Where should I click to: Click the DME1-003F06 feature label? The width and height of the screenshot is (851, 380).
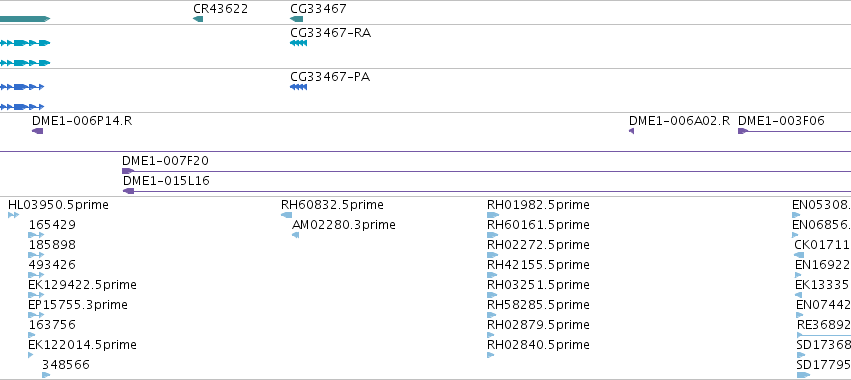point(782,121)
